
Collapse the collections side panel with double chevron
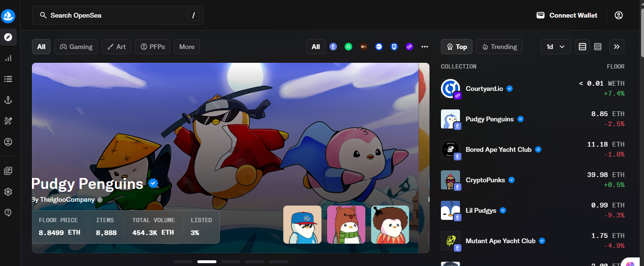617,47
